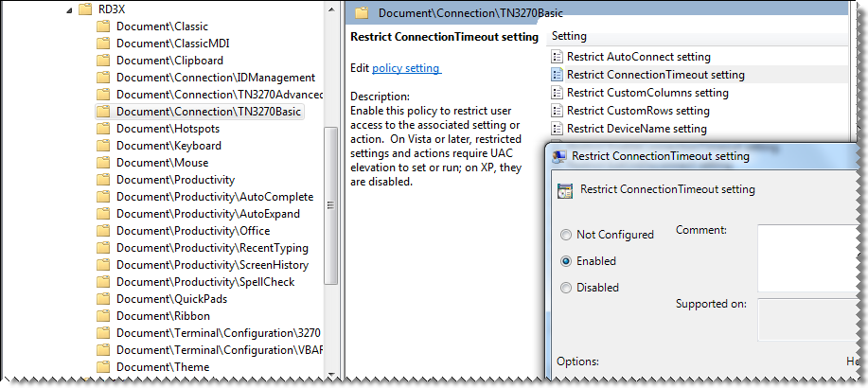Screen dimensions: 868x388
Task: Click the tree panel vertical scrollbar thumb
Action: click(331, 205)
